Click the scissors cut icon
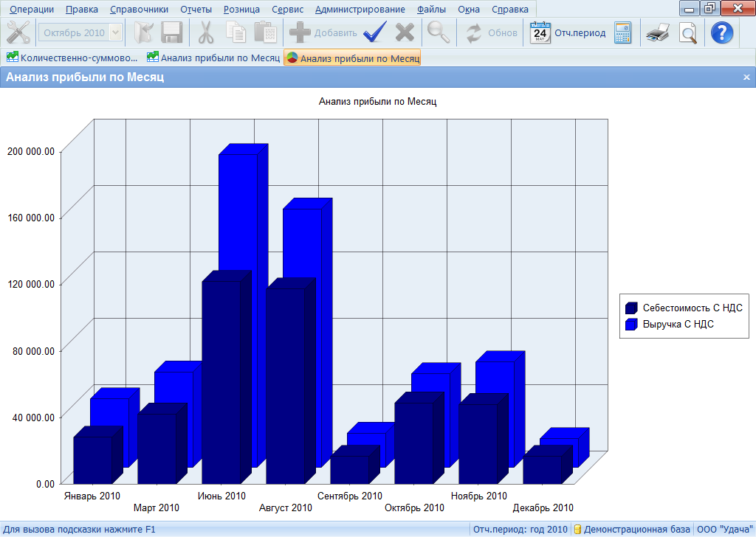Image resolution: width=756 pixels, height=537 pixels. coord(206,32)
